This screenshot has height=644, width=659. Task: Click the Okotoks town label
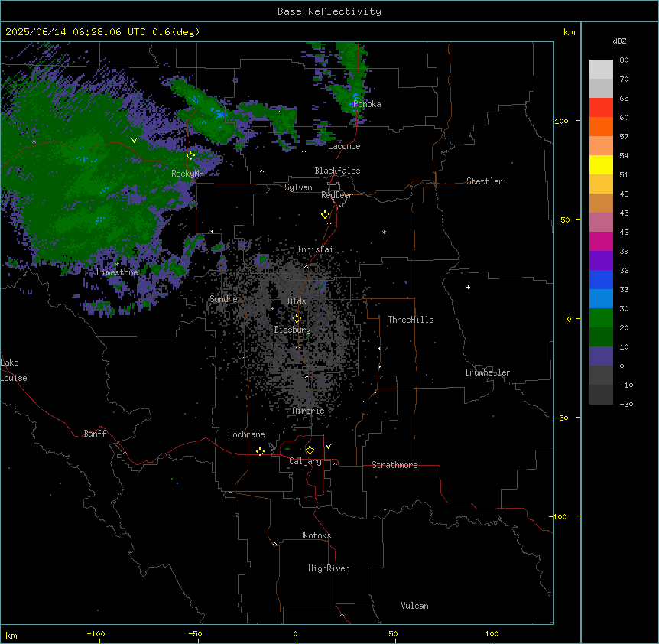point(315,535)
